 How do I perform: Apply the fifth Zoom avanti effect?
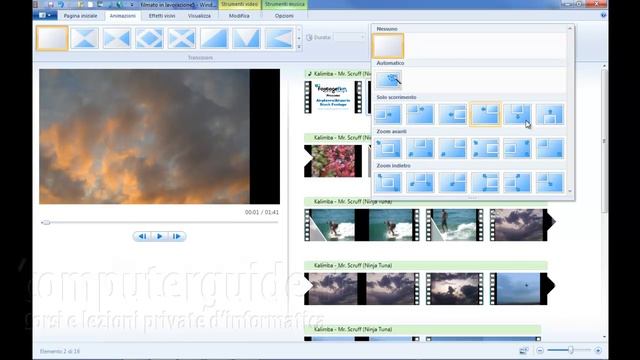[518, 148]
